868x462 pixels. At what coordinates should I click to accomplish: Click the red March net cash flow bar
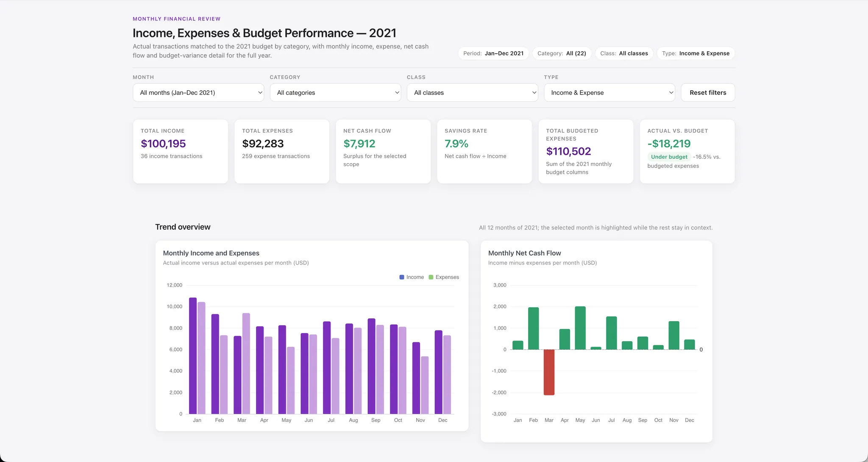(x=549, y=372)
